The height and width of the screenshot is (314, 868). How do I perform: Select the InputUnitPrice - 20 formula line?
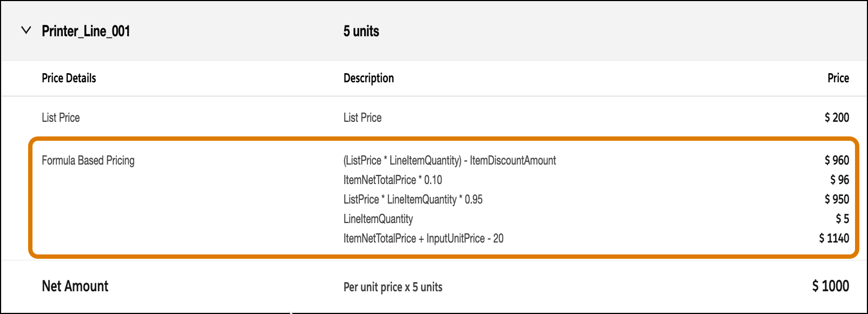(x=423, y=238)
